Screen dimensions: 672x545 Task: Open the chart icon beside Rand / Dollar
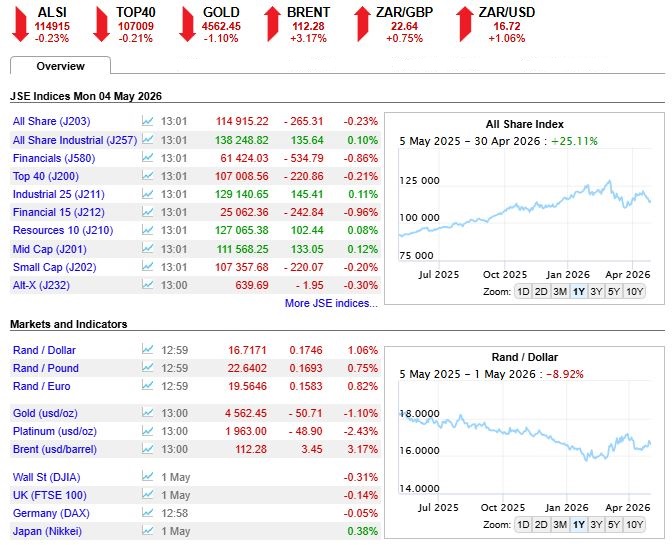147,350
